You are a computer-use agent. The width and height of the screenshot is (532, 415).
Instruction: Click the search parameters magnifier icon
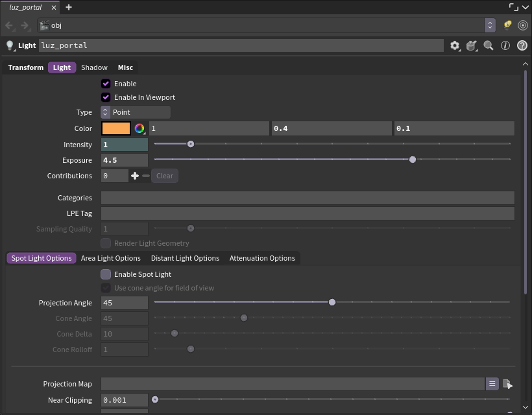(489, 45)
